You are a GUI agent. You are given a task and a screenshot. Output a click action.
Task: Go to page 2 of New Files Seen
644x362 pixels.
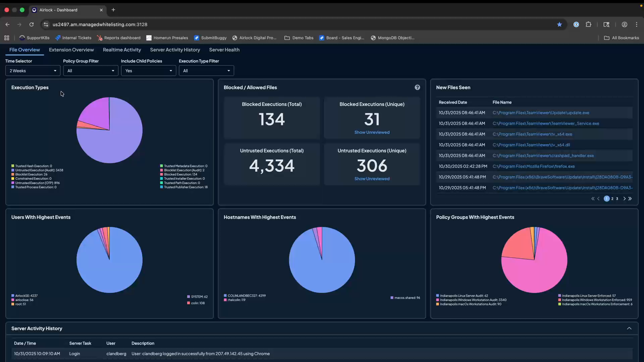(612, 198)
